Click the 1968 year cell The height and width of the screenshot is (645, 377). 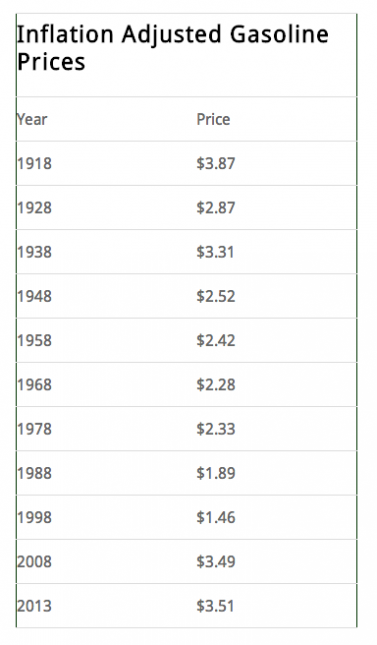(x=35, y=385)
